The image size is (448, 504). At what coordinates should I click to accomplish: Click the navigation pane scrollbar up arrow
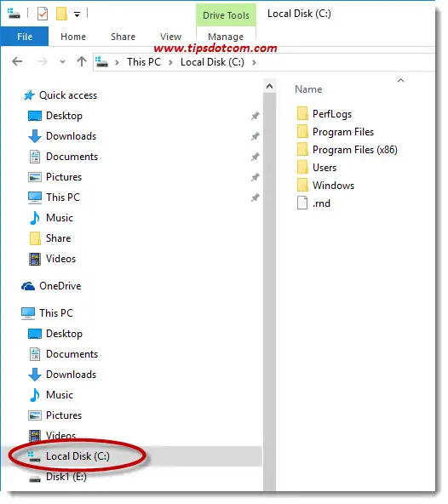(270, 86)
